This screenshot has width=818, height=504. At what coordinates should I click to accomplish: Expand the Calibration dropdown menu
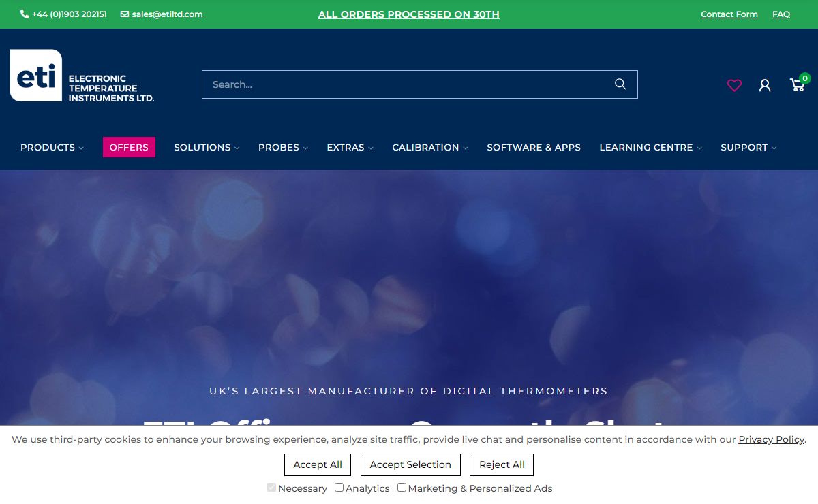(x=430, y=147)
